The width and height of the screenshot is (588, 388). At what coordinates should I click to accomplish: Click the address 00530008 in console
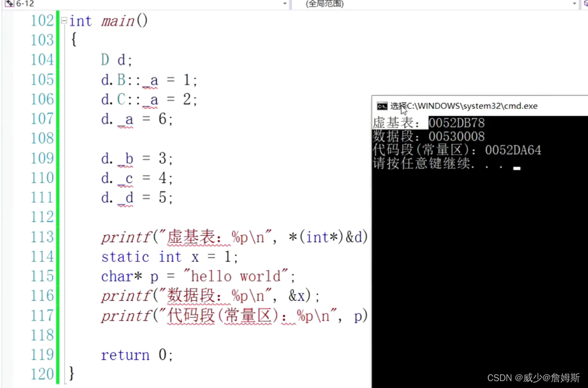tap(456, 137)
